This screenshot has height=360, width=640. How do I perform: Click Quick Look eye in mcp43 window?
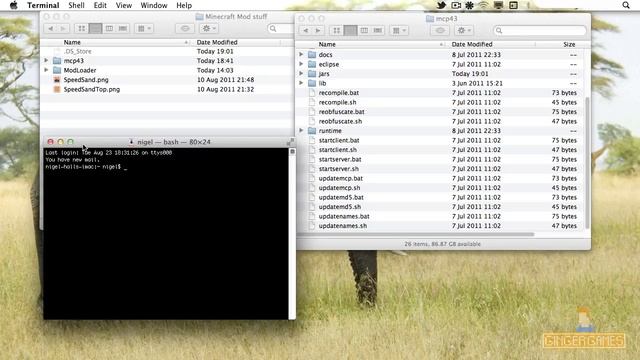point(440,30)
